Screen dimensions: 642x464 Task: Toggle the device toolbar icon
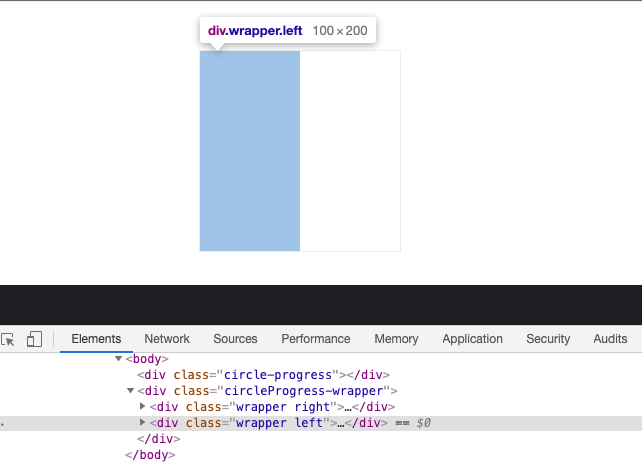tap(34, 339)
